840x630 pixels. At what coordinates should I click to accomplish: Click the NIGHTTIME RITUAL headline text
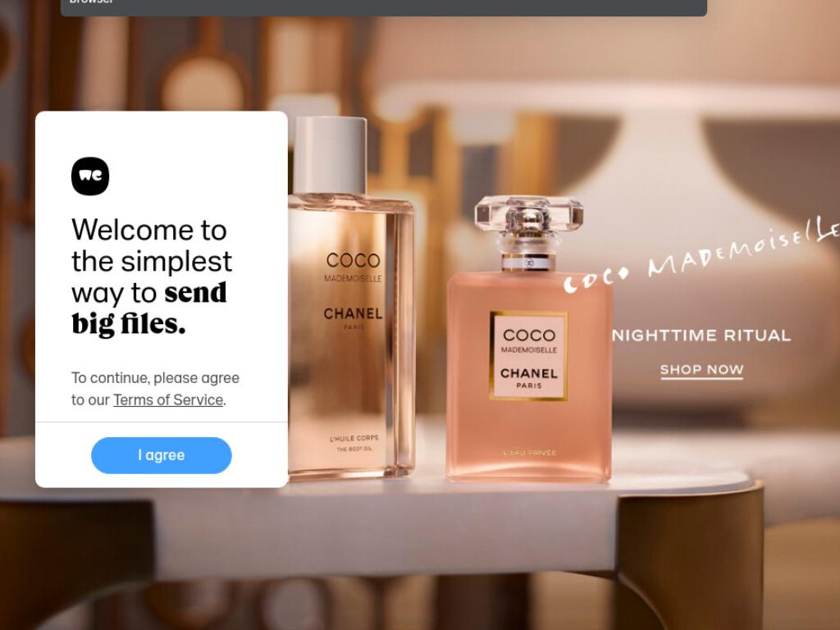pos(702,336)
